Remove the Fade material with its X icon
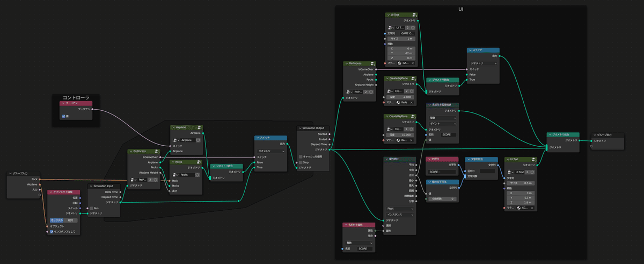 click(x=412, y=102)
